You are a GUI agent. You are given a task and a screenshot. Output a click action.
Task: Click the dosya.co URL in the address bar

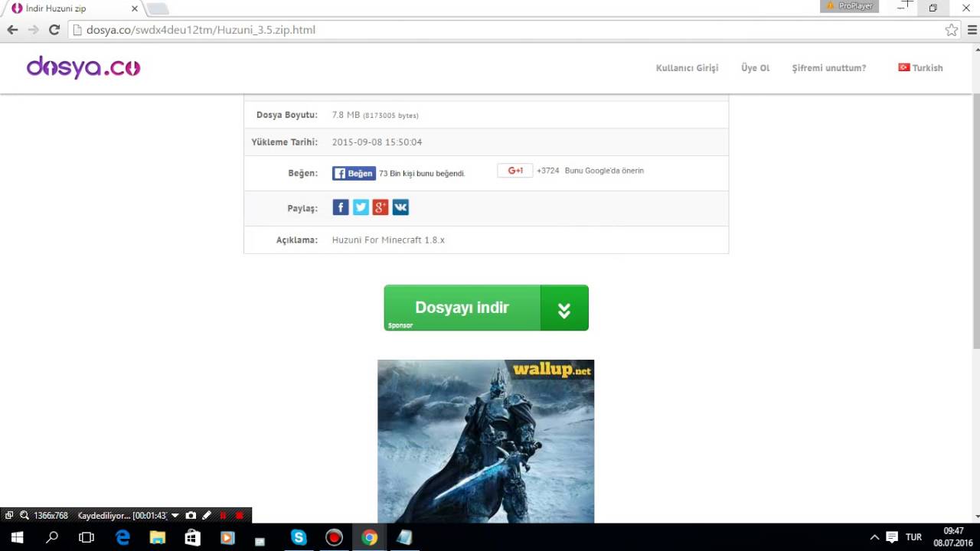tap(201, 30)
